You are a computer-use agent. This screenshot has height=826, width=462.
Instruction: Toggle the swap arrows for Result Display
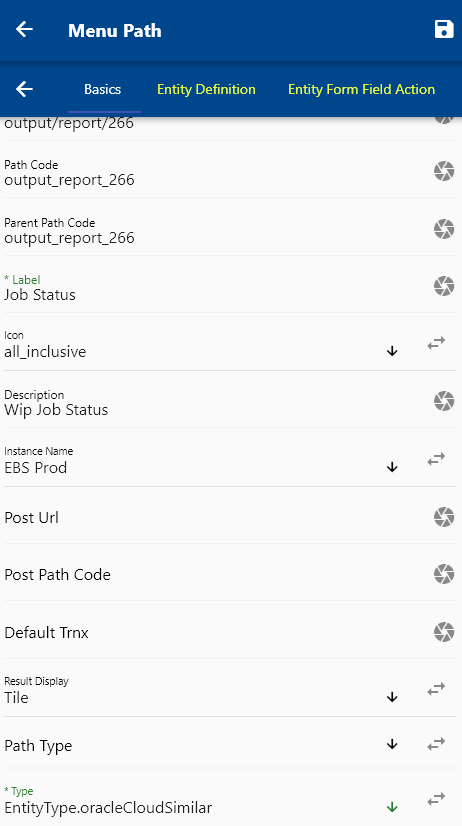(436, 689)
